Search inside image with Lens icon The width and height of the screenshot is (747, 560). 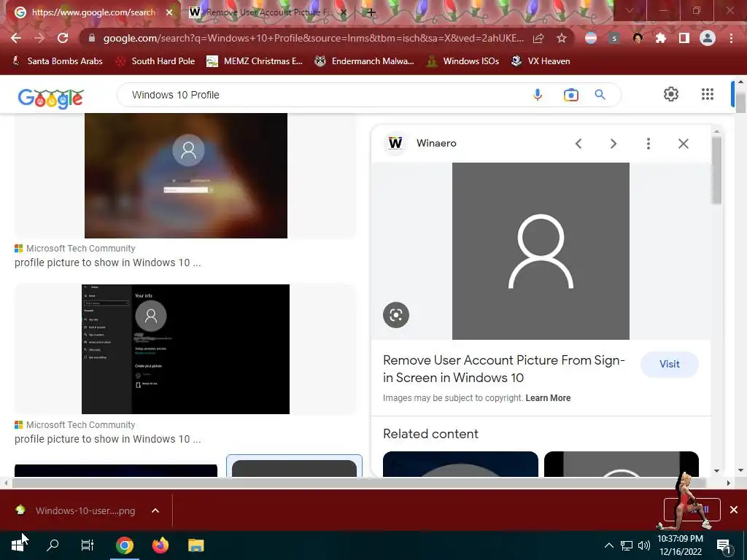tap(396, 315)
